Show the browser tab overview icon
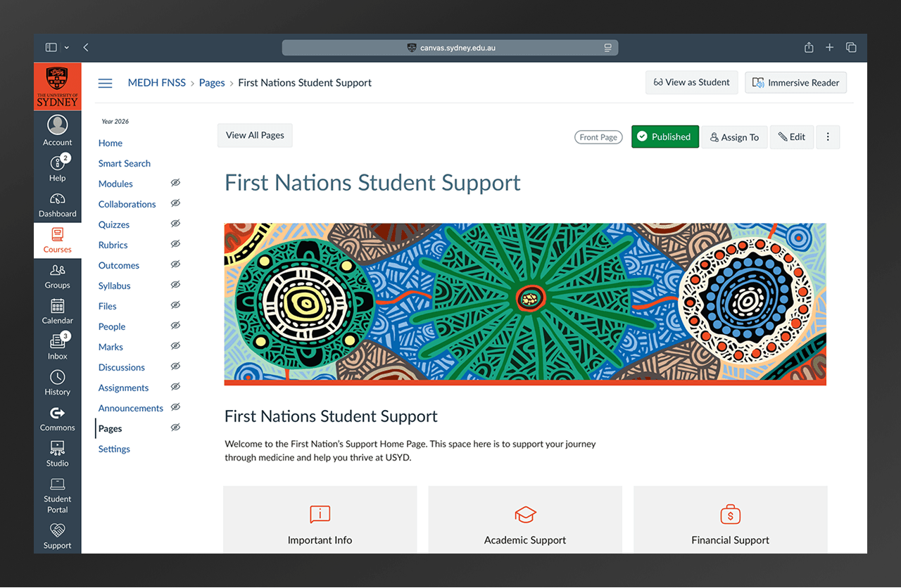 pyautogui.click(x=851, y=47)
